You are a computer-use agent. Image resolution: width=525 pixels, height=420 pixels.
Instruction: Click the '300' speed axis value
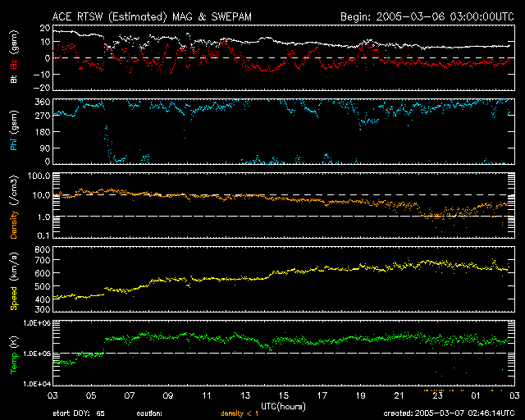pyautogui.click(x=43, y=308)
